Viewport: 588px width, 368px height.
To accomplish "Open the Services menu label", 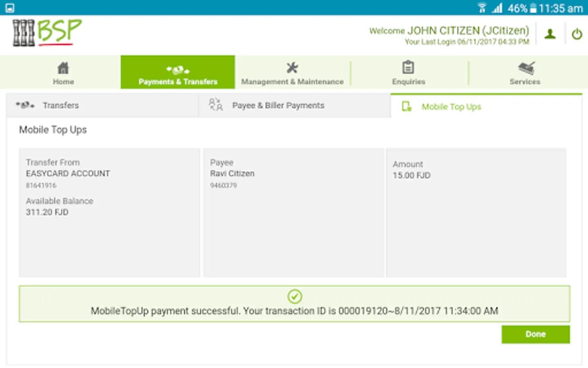I will (x=525, y=82).
